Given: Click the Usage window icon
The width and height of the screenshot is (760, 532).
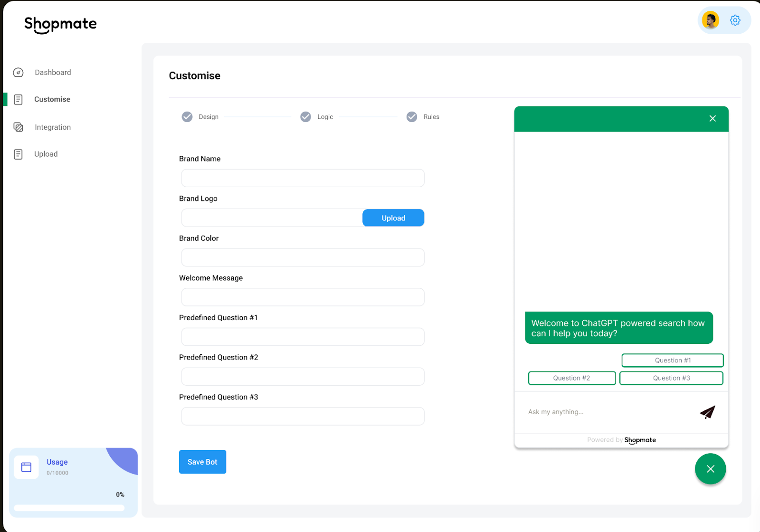Looking at the screenshot, I should click(27, 467).
